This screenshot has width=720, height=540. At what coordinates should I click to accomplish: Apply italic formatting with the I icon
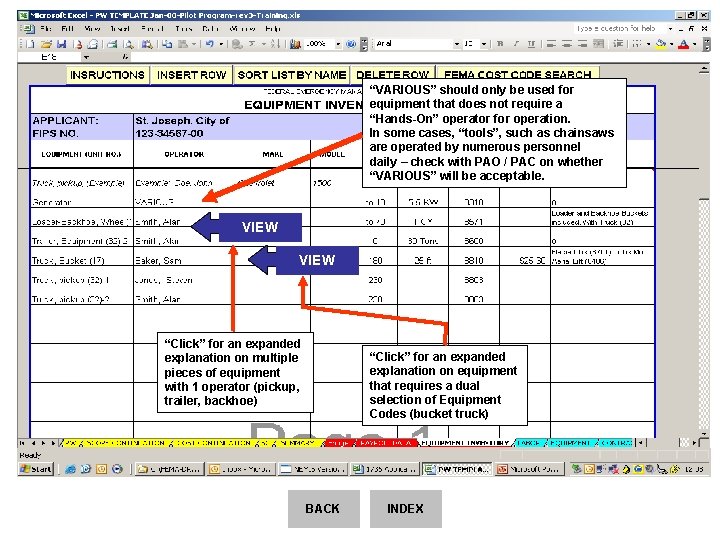pos(516,44)
